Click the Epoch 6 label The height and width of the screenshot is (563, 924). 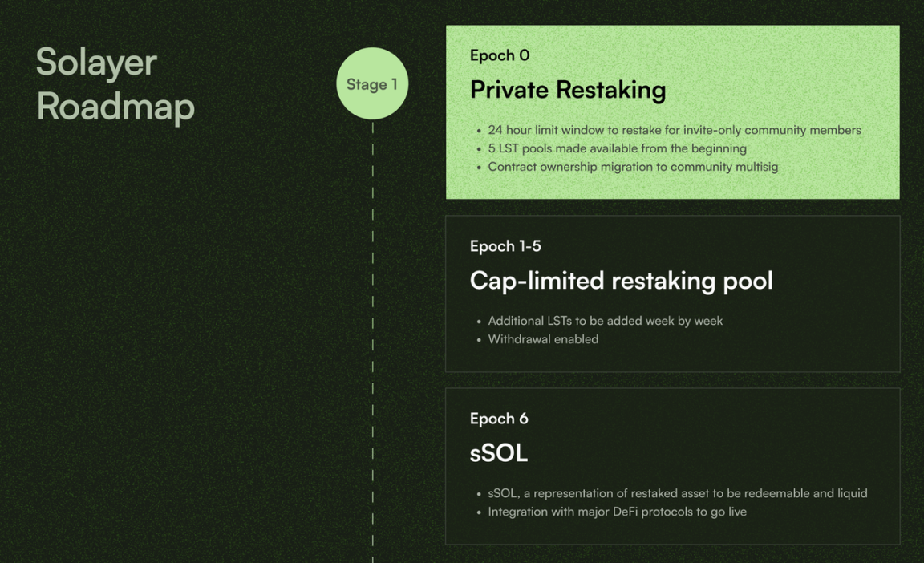pyautogui.click(x=499, y=419)
